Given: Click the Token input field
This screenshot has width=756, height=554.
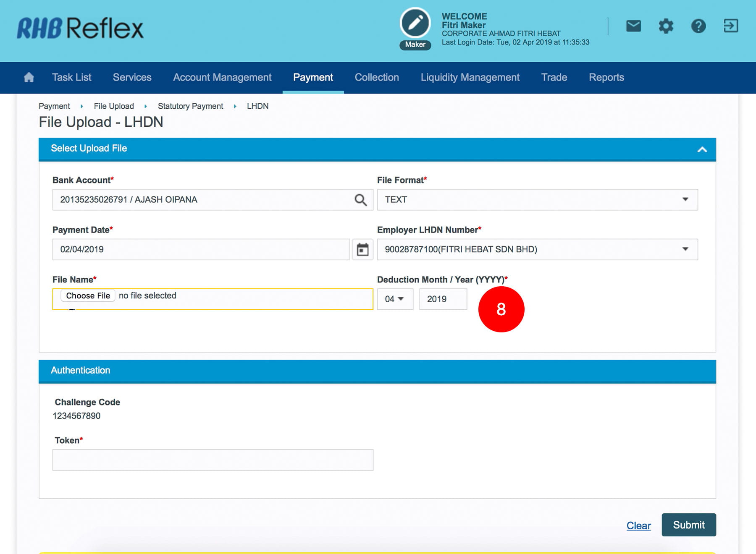Looking at the screenshot, I should [x=213, y=460].
